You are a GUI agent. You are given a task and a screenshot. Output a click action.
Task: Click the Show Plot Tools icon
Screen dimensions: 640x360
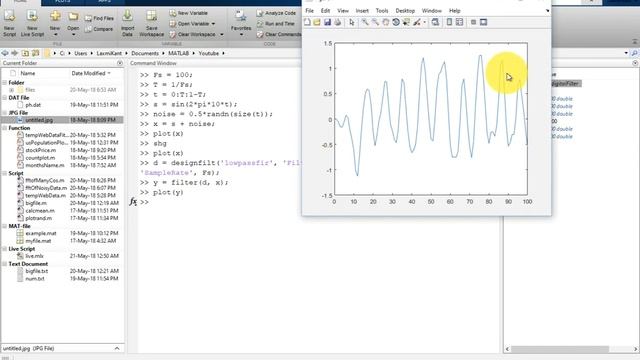pyautogui.click(x=483, y=22)
